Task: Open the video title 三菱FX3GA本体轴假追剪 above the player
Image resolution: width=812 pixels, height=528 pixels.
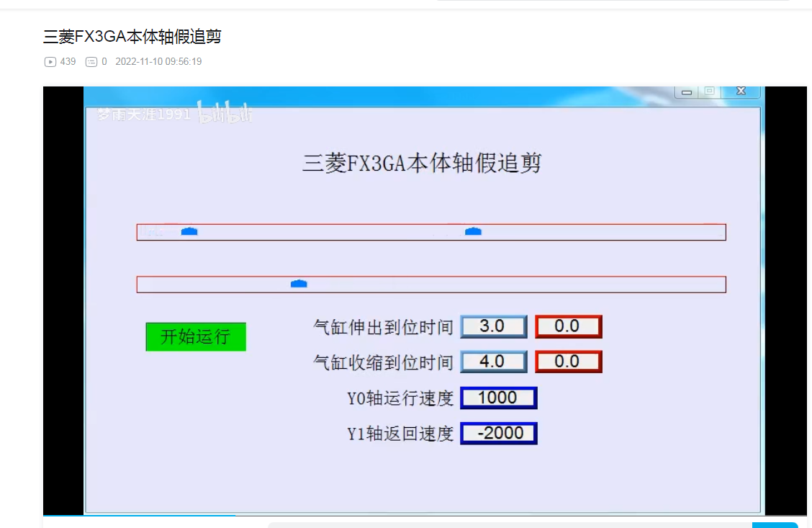Action: click(132, 37)
